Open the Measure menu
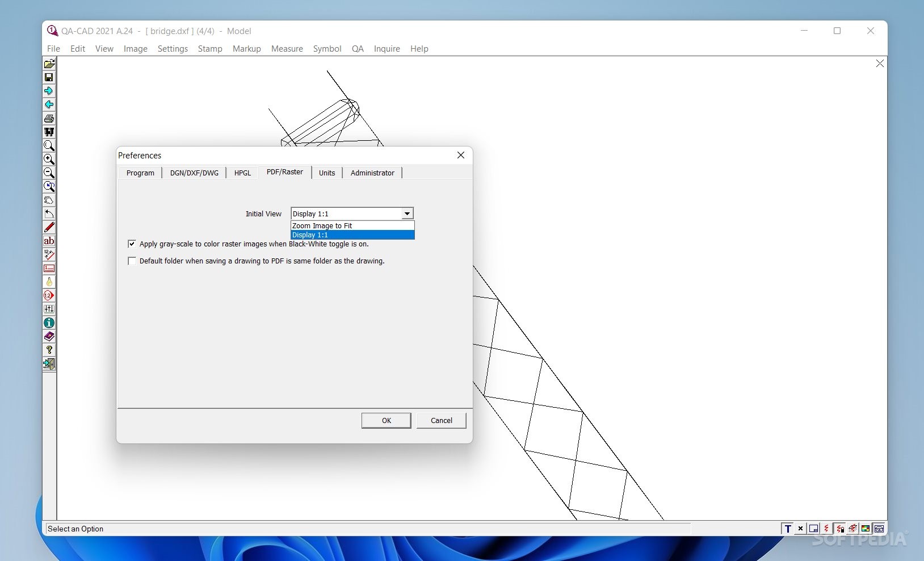Image resolution: width=924 pixels, height=561 pixels. click(x=287, y=49)
